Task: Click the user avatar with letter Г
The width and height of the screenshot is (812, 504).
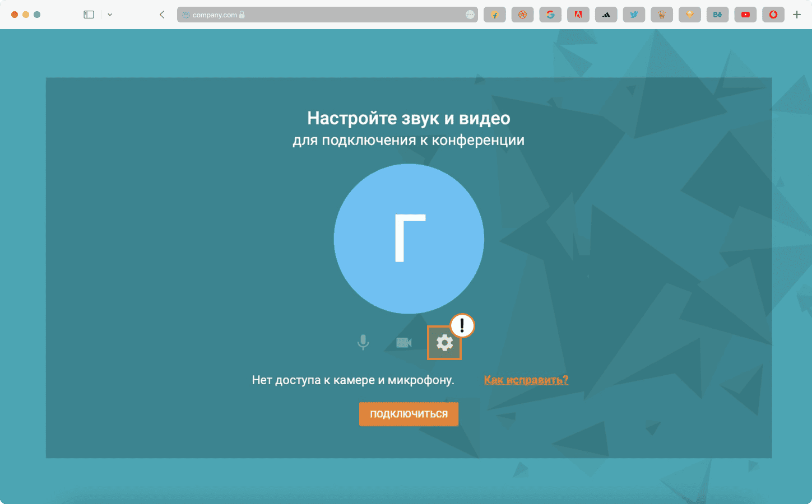Action: (x=409, y=239)
